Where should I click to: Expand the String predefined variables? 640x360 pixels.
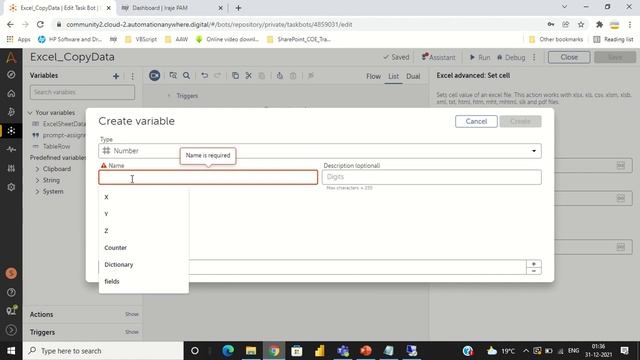[37, 180]
